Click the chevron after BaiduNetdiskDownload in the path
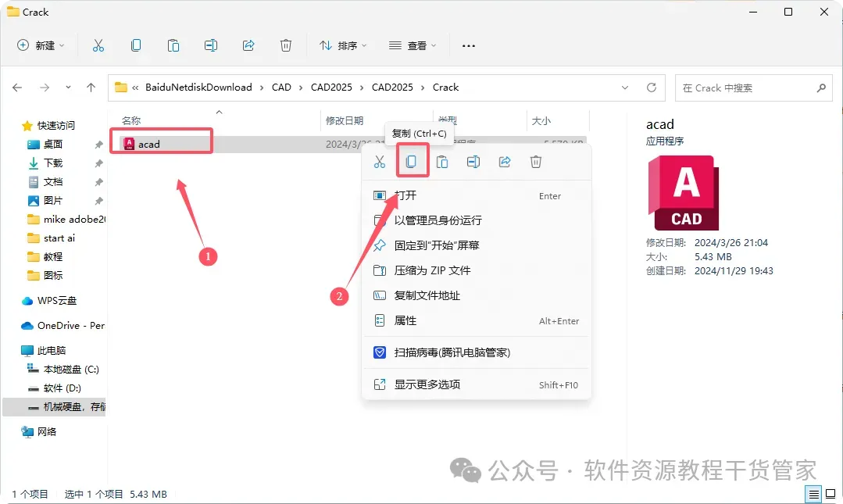 point(262,88)
